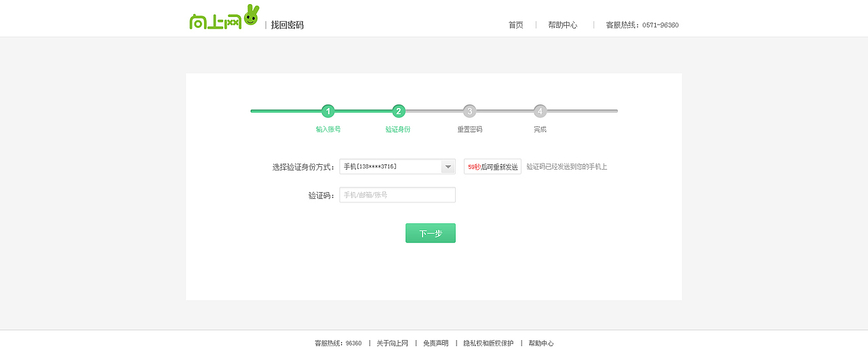Click the 验证身份 step label

pyautogui.click(x=398, y=129)
